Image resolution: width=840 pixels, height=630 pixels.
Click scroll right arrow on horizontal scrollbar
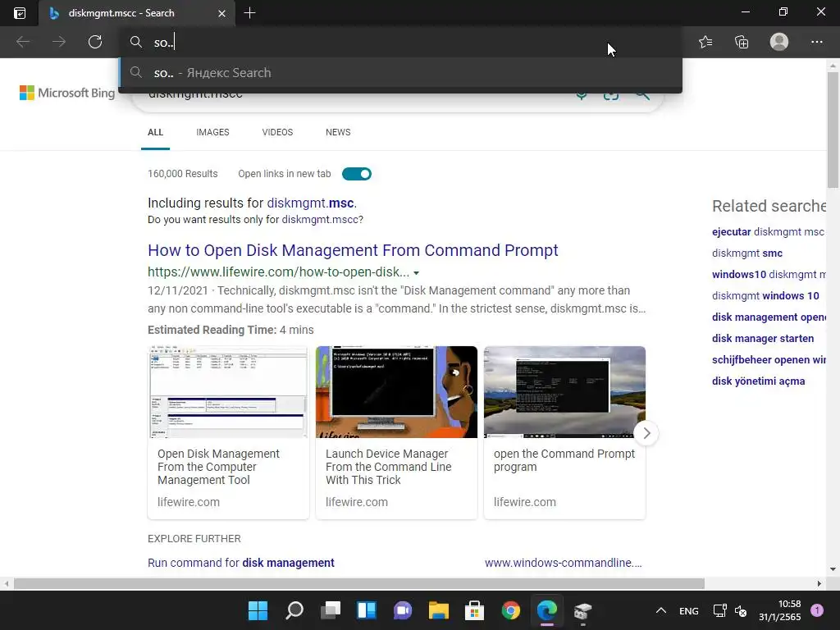coord(819,583)
